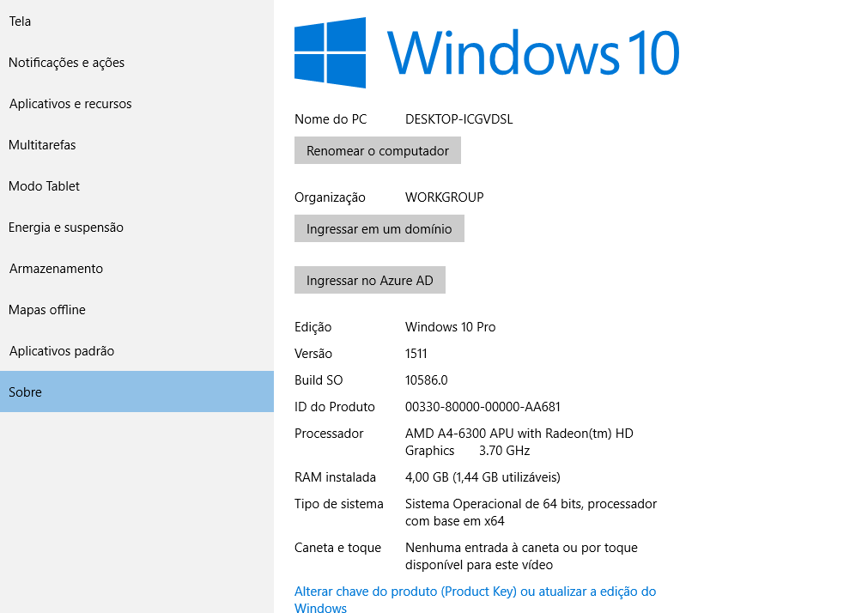Click the Organização label

[330, 197]
